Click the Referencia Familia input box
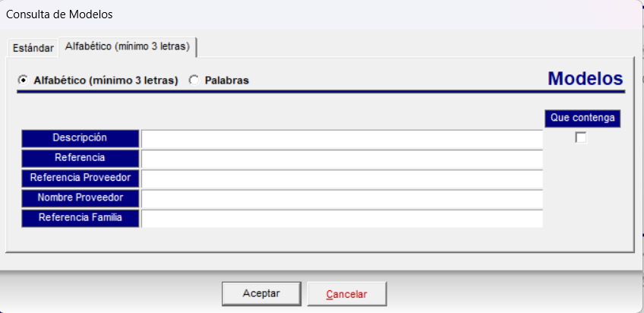This screenshot has height=313, width=644. pyautogui.click(x=342, y=219)
